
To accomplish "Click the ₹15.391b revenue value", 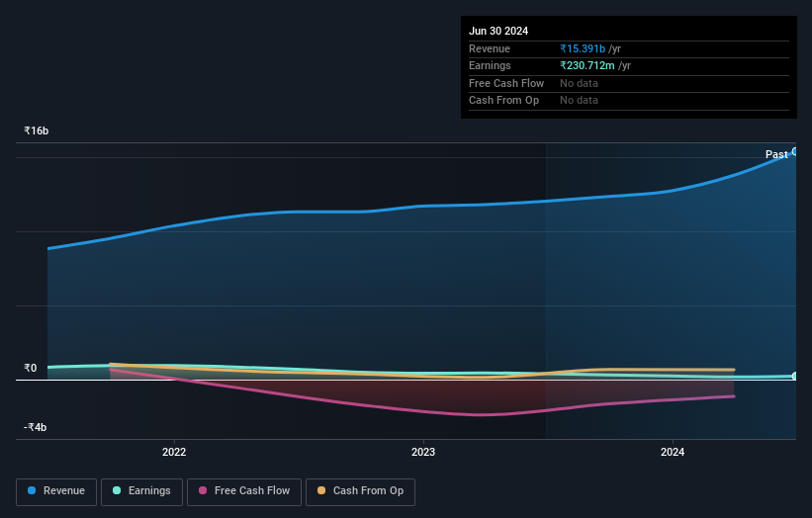I will click(583, 48).
